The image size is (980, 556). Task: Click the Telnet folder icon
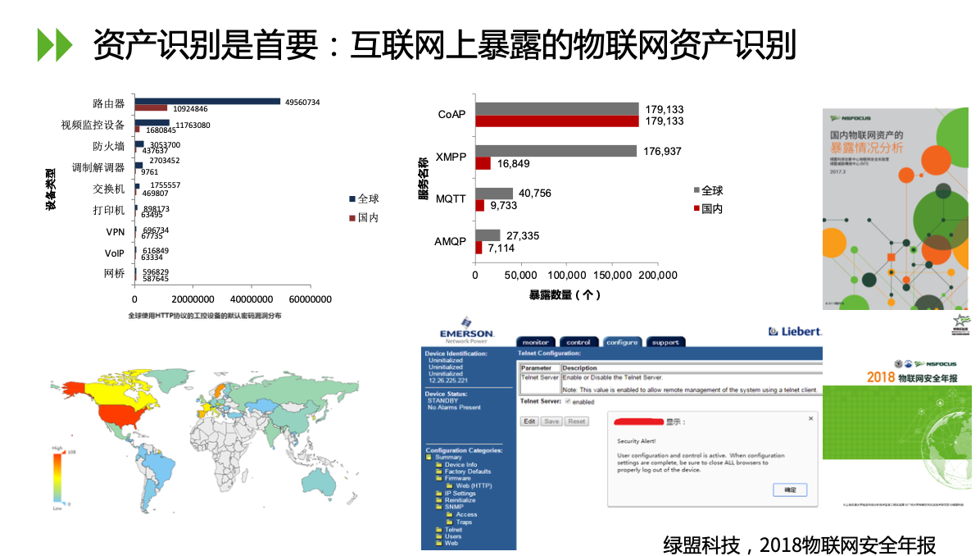click(438, 530)
